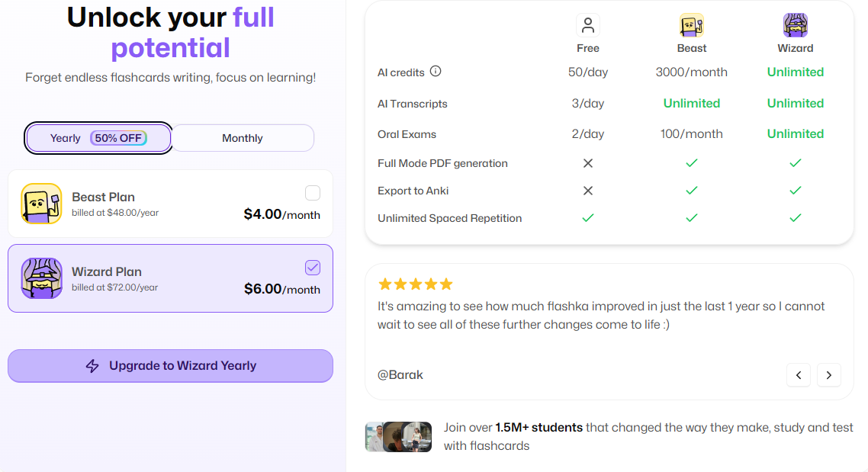Show the next testimonial with right chevron
Screen dimensions: 868x472
[828, 375]
